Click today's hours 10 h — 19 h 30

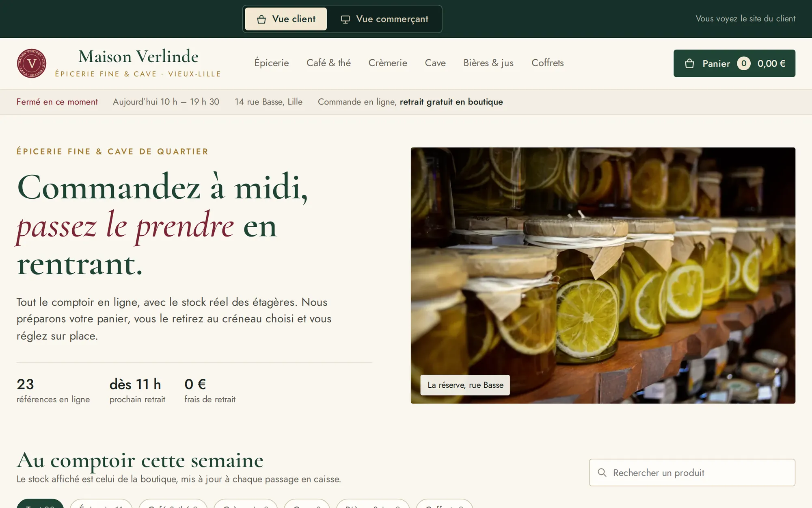pos(166,102)
